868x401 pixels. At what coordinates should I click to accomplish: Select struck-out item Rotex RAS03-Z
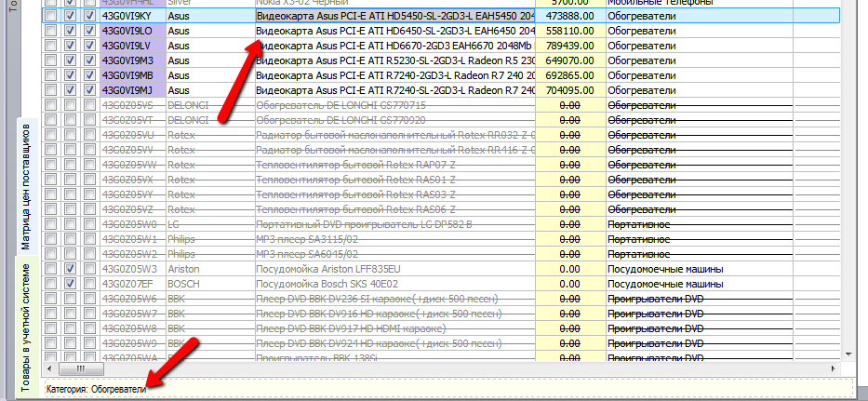(x=395, y=194)
